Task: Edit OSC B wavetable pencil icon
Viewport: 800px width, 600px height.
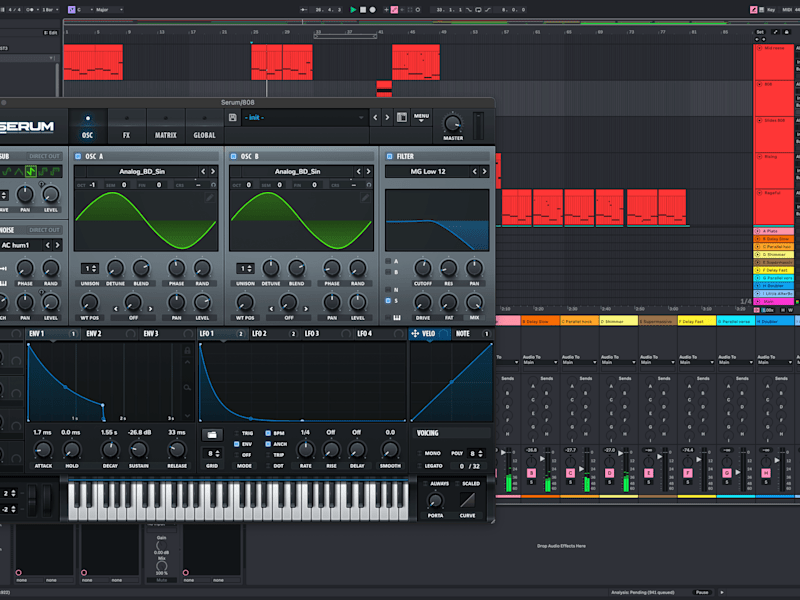Action: tap(365, 197)
